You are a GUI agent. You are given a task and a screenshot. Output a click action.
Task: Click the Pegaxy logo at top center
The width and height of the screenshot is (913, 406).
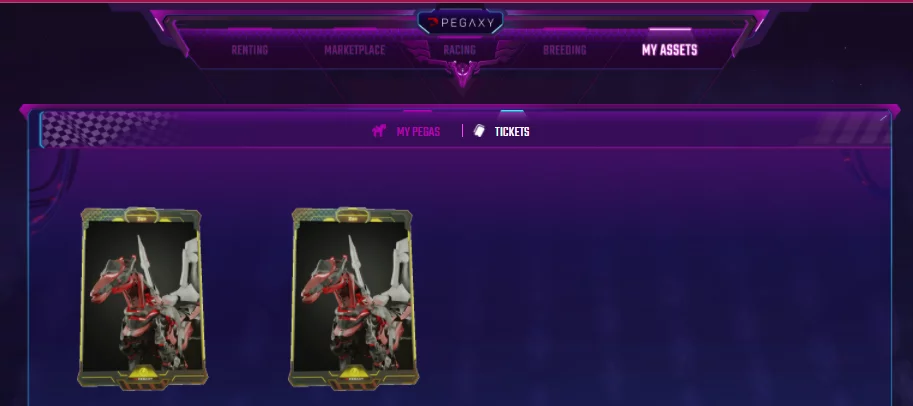(460, 23)
